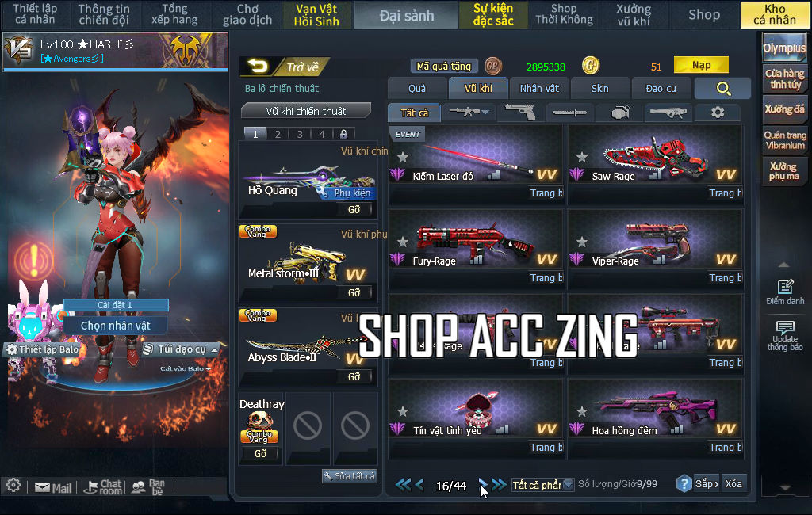Filter weapons by melee knife icon

click(569, 112)
